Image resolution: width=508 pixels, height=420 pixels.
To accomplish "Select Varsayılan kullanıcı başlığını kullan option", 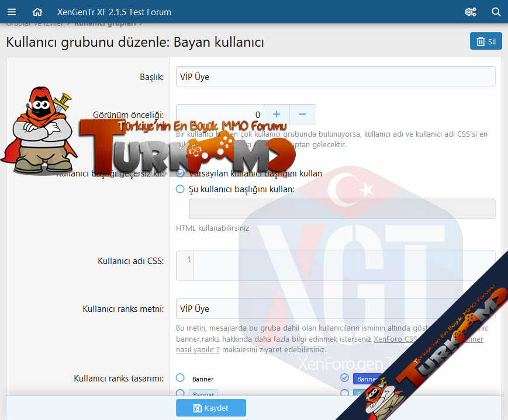I will click(180, 173).
